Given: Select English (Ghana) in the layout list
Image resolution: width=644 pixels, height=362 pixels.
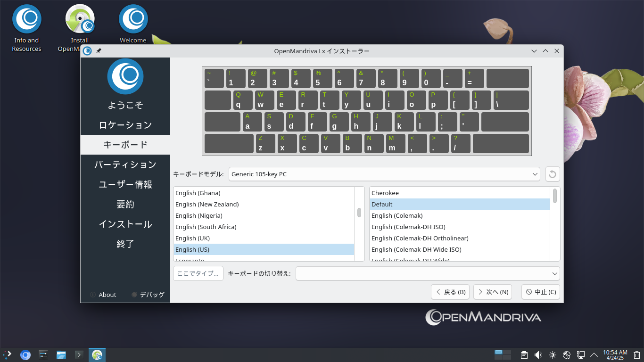Looking at the screenshot, I should point(264,193).
